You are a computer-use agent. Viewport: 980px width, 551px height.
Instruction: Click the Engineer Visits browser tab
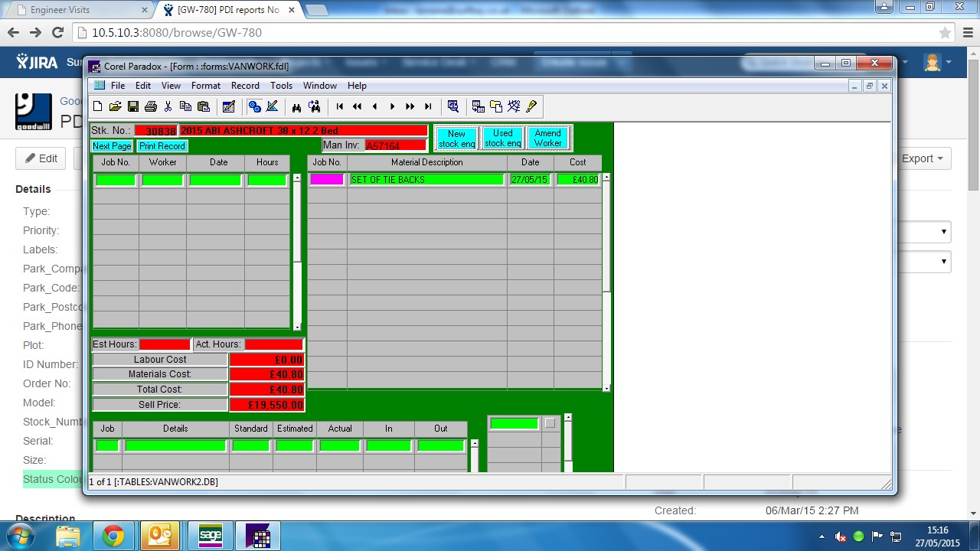pyautogui.click(x=79, y=10)
